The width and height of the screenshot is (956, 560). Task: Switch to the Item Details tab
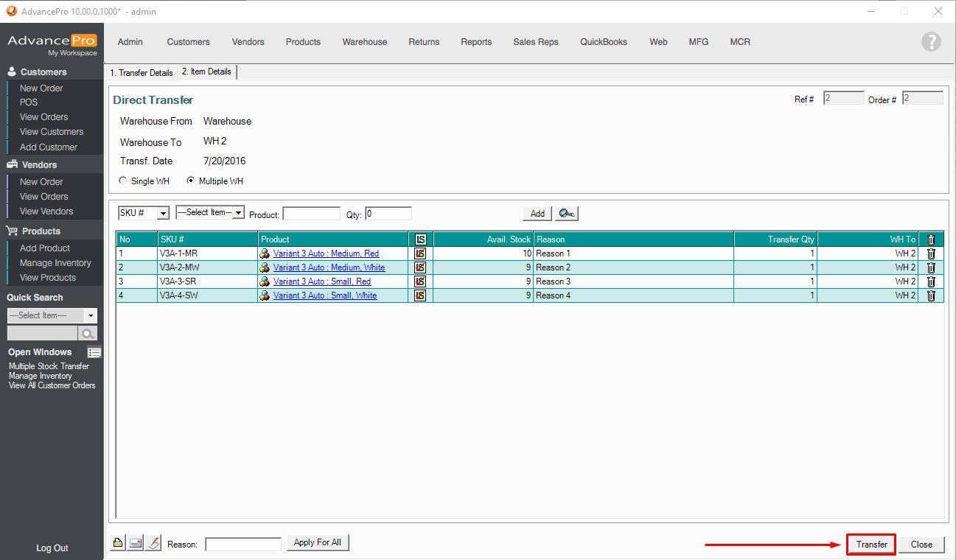coord(206,71)
